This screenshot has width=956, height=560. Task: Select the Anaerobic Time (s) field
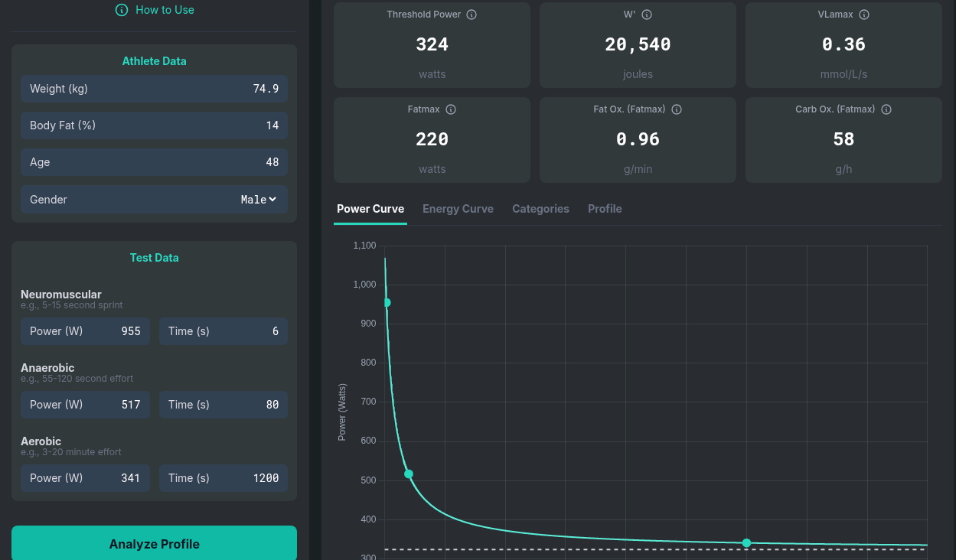pos(223,405)
